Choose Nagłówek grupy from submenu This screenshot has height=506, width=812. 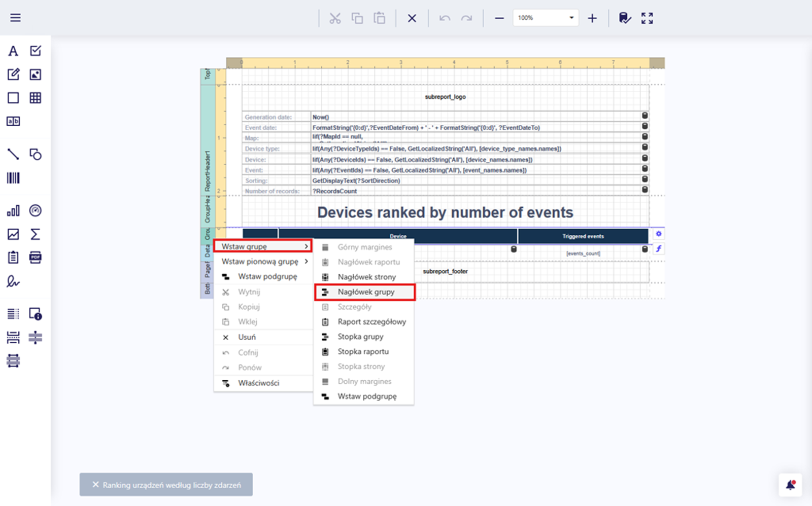point(365,292)
